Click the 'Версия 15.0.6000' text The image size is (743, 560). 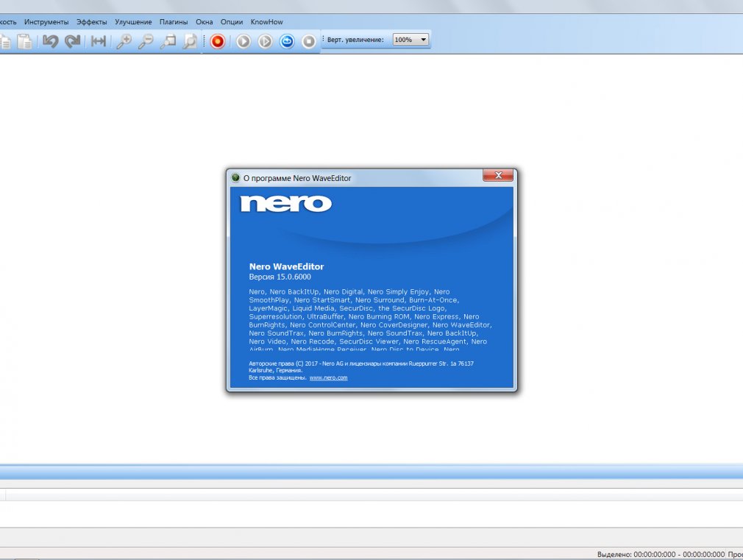point(280,277)
